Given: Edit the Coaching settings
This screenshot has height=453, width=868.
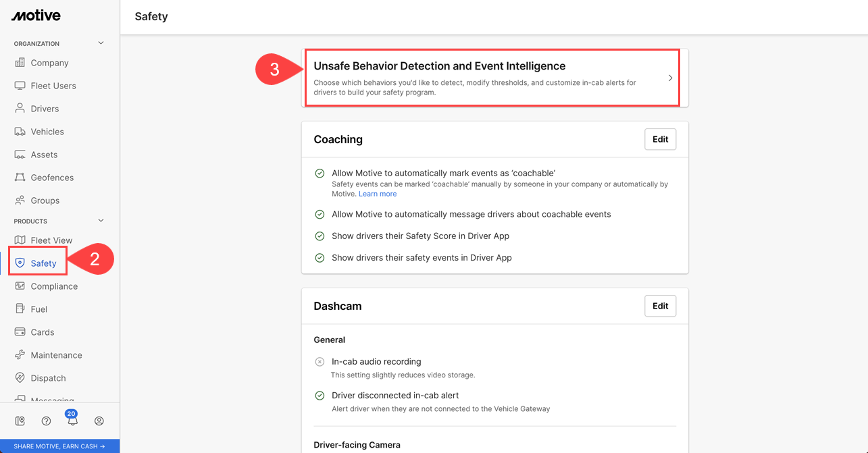Looking at the screenshot, I should 661,140.
